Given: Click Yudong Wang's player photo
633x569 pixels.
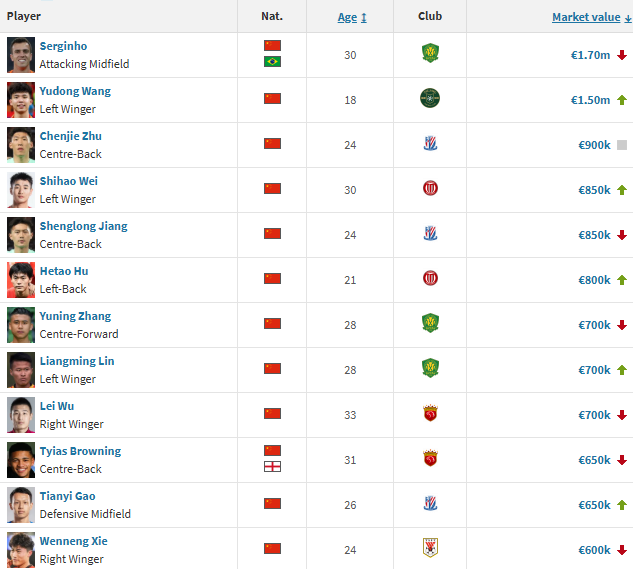Looking at the screenshot, I should [x=21, y=100].
